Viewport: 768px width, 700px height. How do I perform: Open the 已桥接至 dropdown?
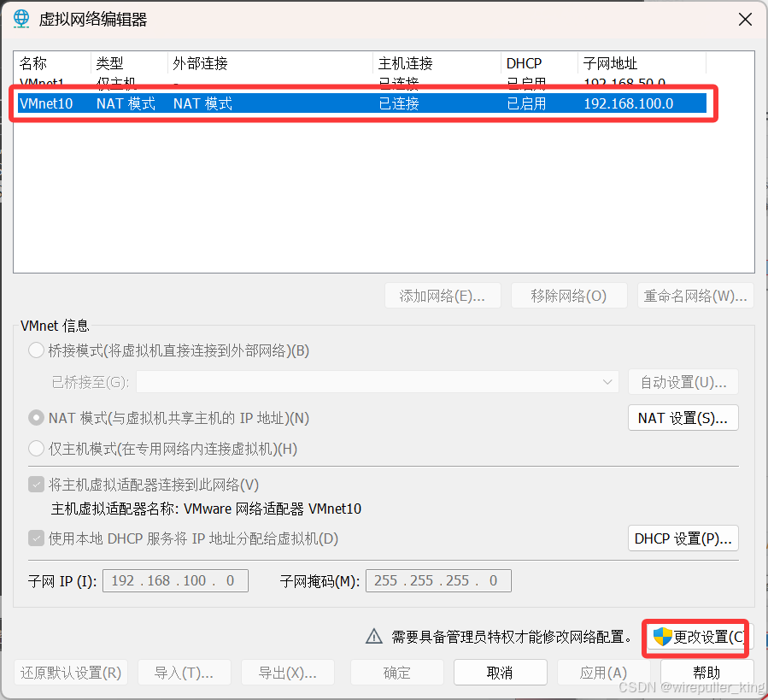(377, 382)
